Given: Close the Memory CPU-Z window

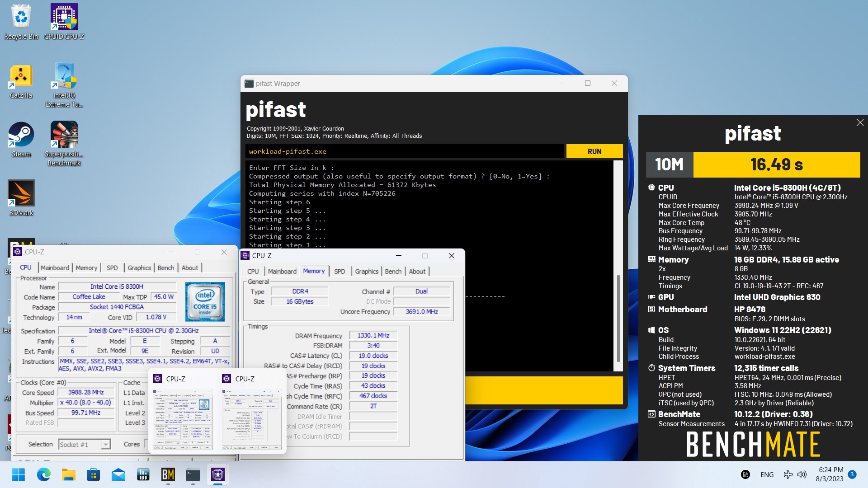Looking at the screenshot, I should pyautogui.click(x=451, y=256).
